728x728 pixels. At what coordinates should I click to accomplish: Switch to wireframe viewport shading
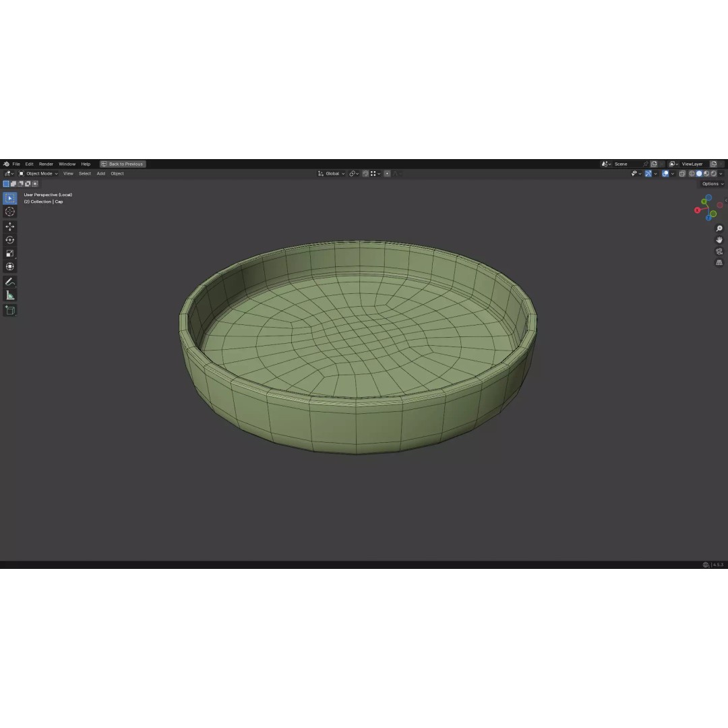[692, 174]
